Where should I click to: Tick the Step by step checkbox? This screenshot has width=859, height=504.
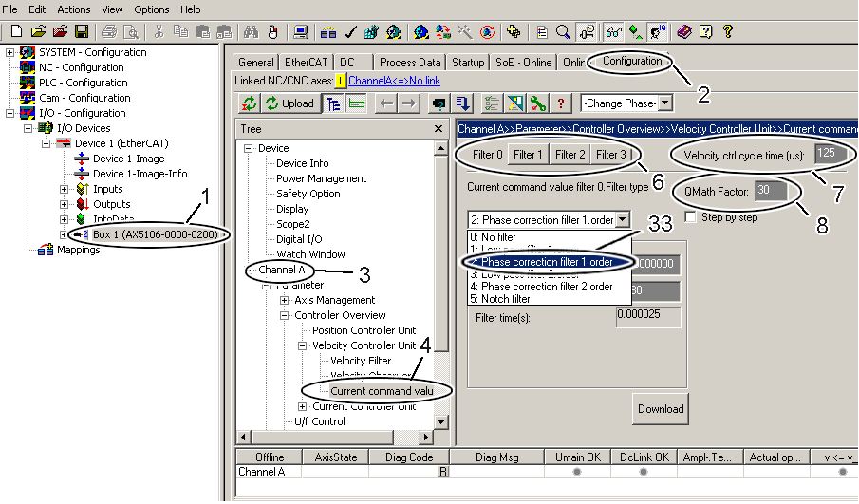(691, 217)
